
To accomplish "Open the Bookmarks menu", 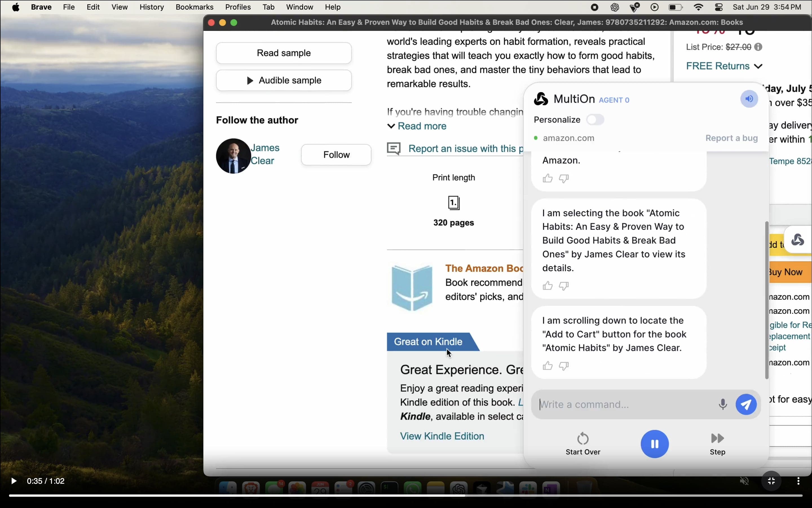I will click(x=194, y=7).
